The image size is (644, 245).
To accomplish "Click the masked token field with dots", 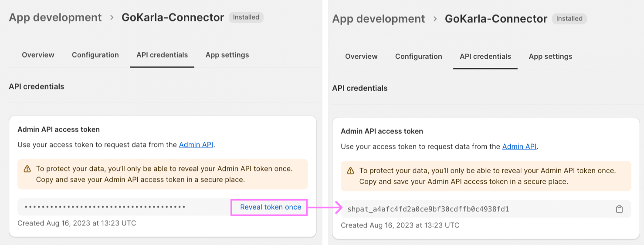I will tap(105, 207).
